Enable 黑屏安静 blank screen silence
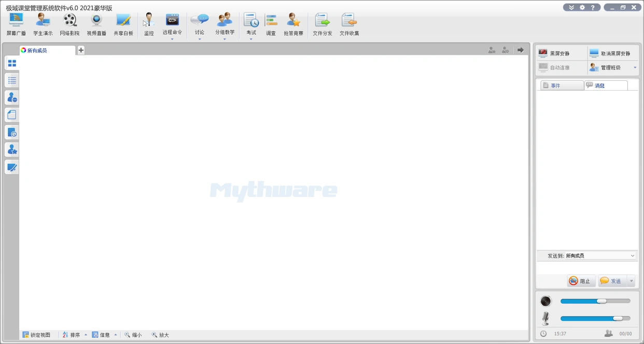The height and width of the screenshot is (344, 644). 562,53
